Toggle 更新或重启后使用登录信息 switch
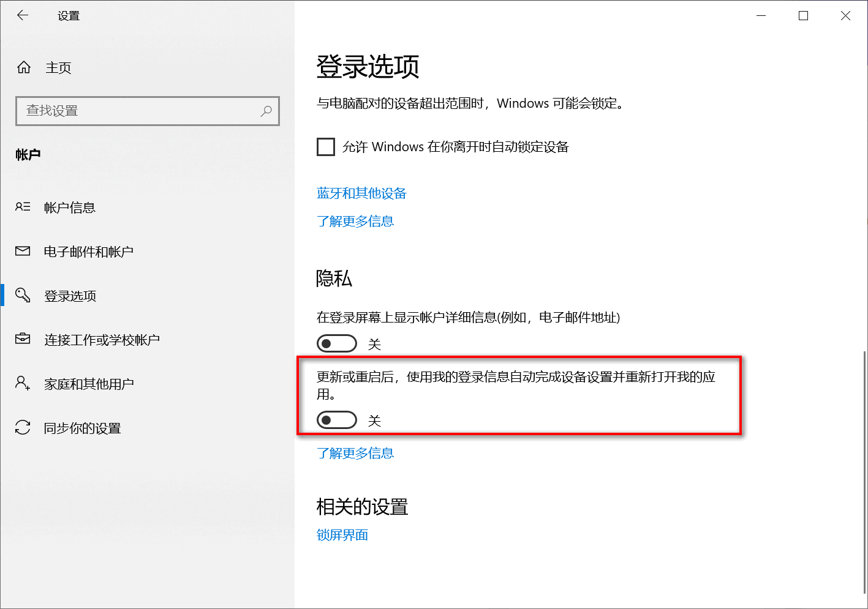 coord(337,420)
